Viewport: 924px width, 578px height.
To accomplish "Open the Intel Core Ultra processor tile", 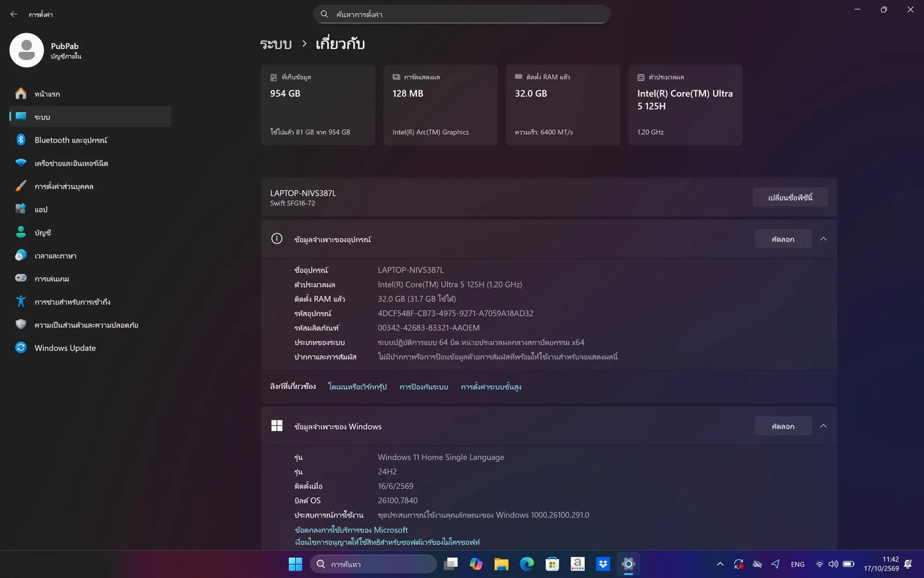I will click(x=685, y=105).
